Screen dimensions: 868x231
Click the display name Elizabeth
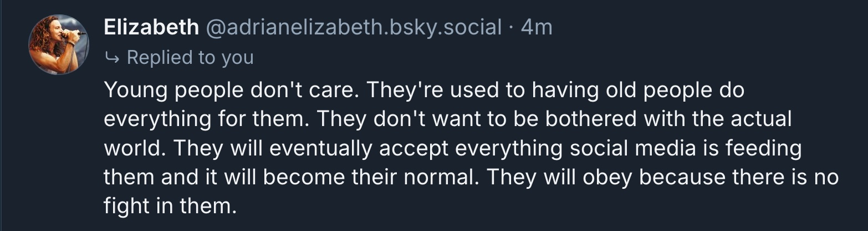151,27
